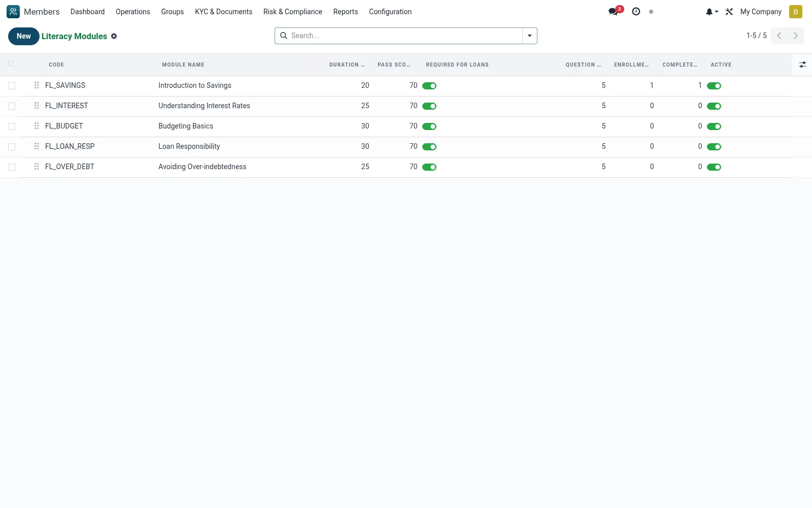Image resolution: width=812 pixels, height=508 pixels.
Task: Check the FL_INTEREST row checkbox
Action: pos(12,106)
